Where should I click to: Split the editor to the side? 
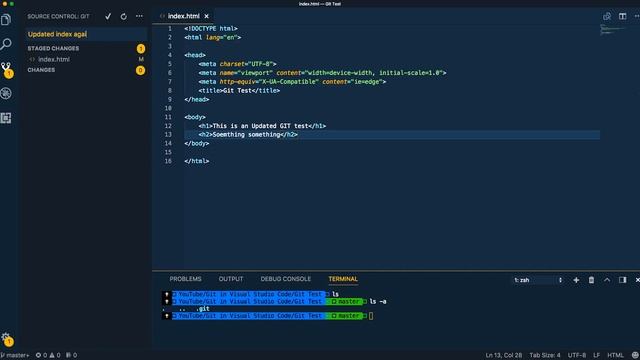coord(622,16)
